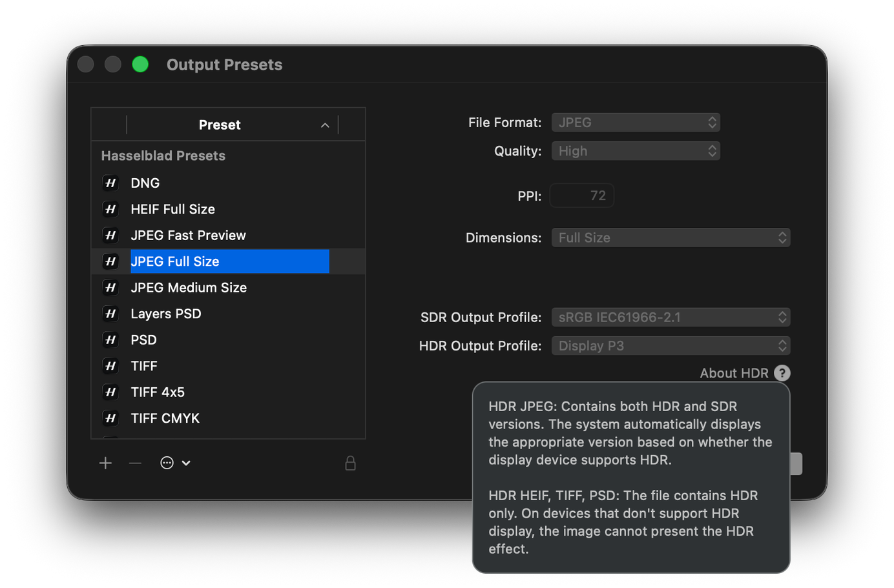This screenshot has height=588, width=894.
Task: Click the Hasselblad icon beside DNG preset
Action: (x=110, y=183)
